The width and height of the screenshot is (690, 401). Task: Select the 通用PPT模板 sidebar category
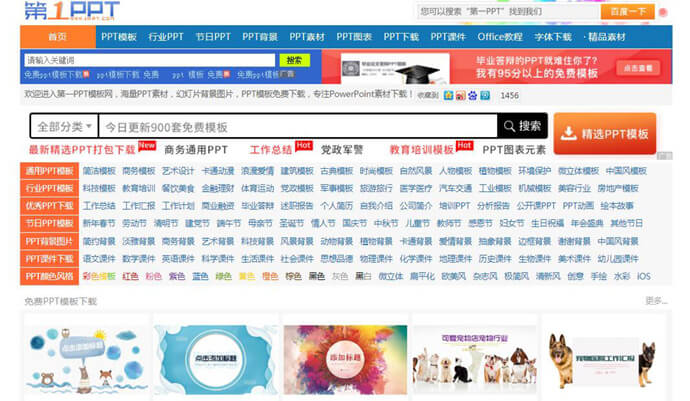tap(49, 171)
